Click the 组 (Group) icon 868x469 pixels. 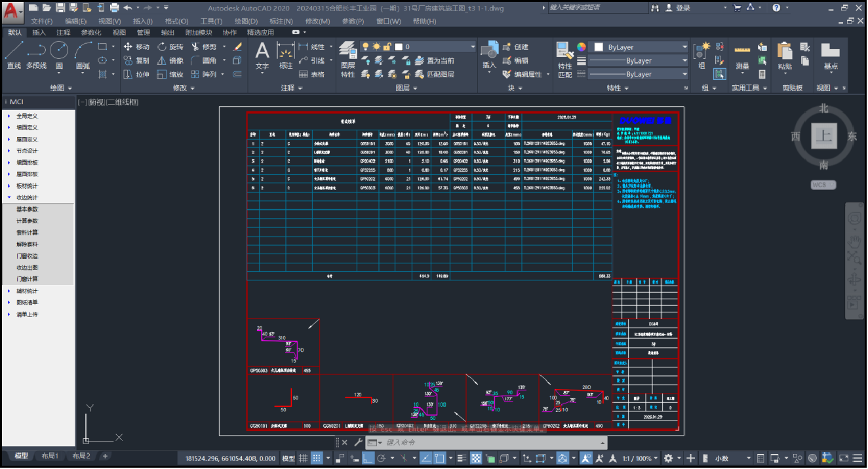701,55
